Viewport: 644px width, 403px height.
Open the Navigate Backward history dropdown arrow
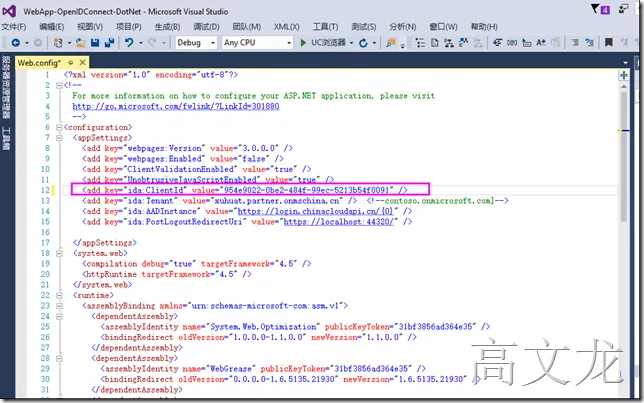tap(27, 43)
